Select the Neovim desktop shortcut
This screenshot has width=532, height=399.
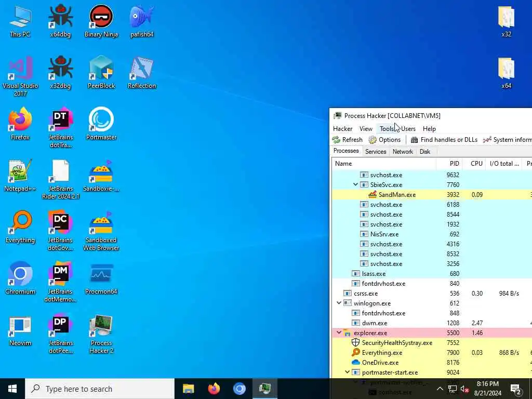[x=20, y=330]
